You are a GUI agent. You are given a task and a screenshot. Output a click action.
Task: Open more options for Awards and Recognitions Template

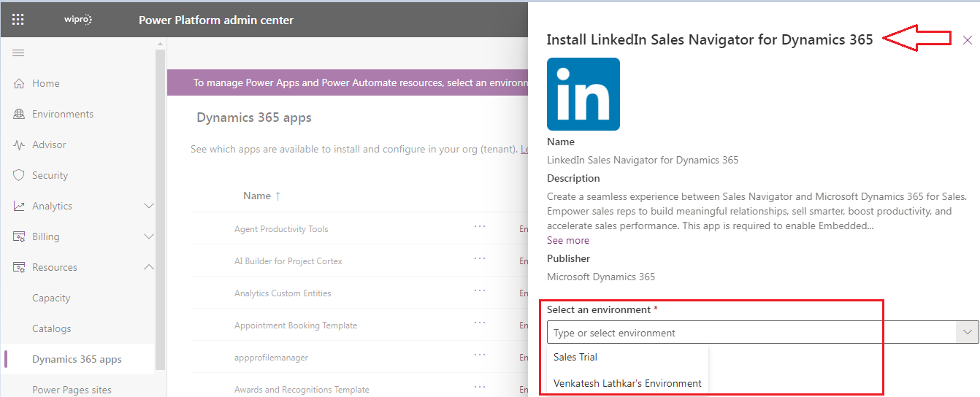coord(480,387)
